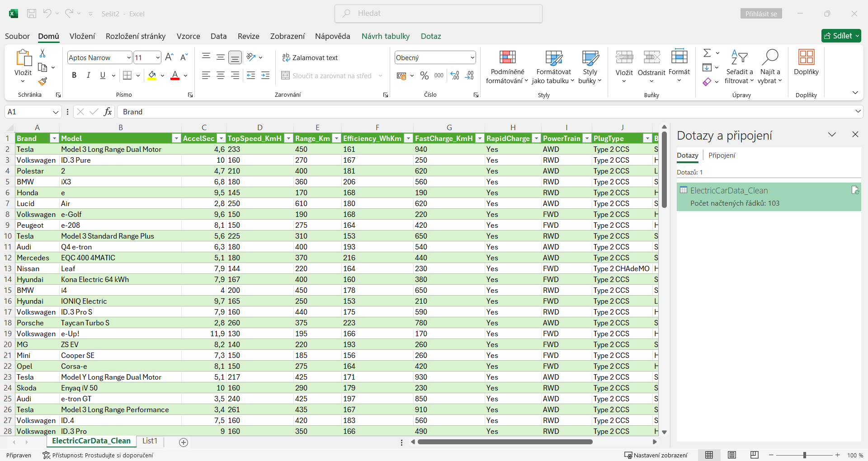Toggle Italic formatting
This screenshot has height=461, width=868.
pos(89,75)
